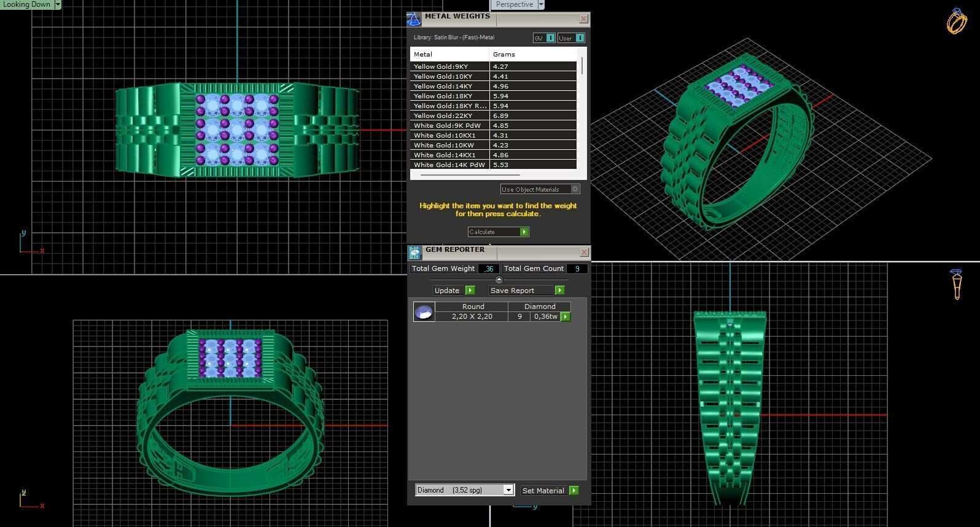The image size is (980, 527).
Task: Click the gold ring icon in Perspective viewport
Action: [956, 21]
